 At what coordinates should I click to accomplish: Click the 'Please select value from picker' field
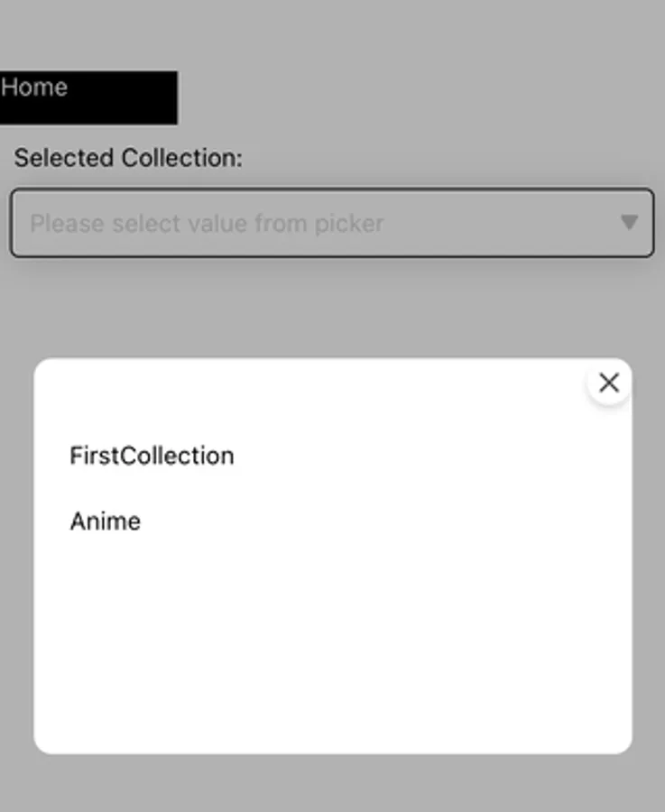click(331, 223)
